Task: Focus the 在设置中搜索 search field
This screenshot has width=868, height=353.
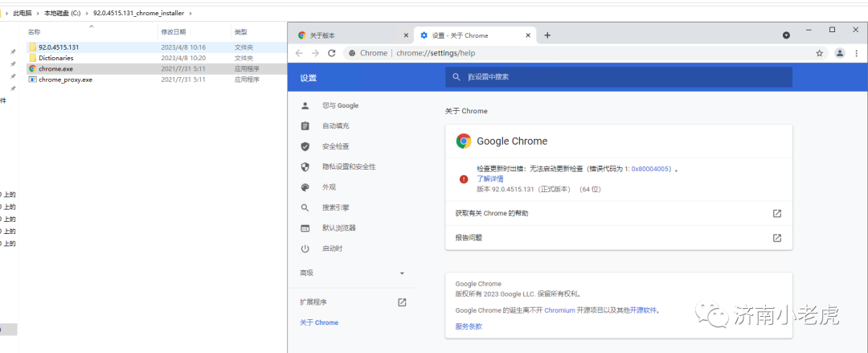Action: 618,77
